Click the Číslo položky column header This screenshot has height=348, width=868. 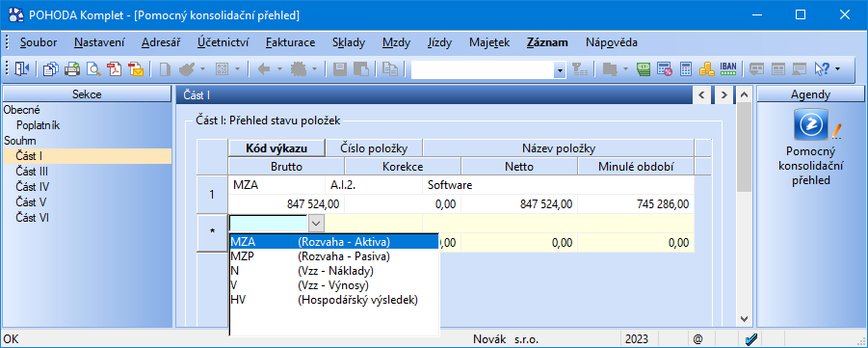point(374,148)
